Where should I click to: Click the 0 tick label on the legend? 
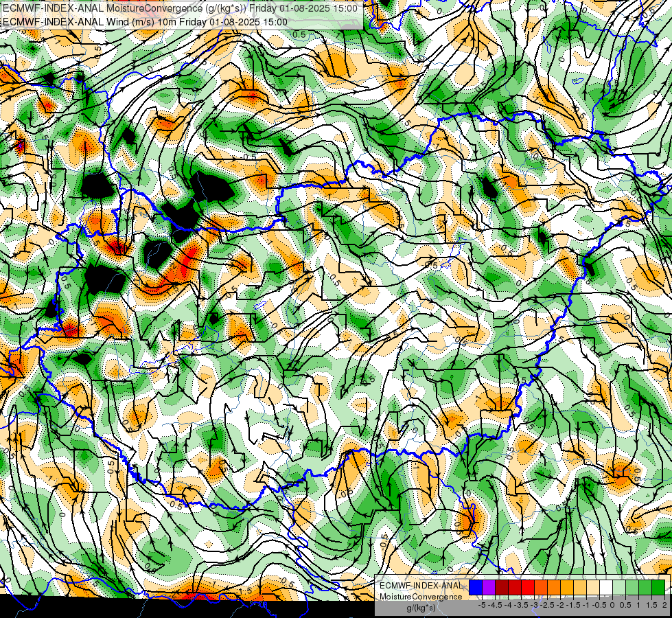612,605
